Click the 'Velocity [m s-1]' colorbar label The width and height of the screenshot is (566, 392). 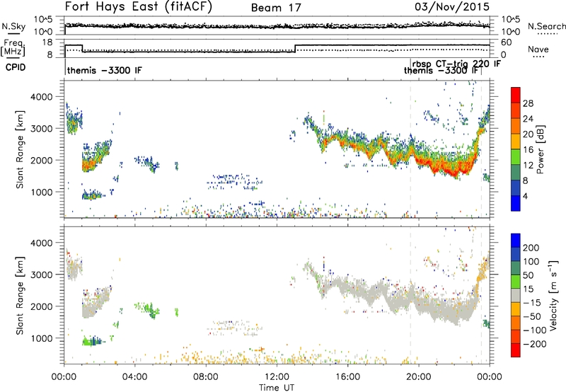(553, 295)
